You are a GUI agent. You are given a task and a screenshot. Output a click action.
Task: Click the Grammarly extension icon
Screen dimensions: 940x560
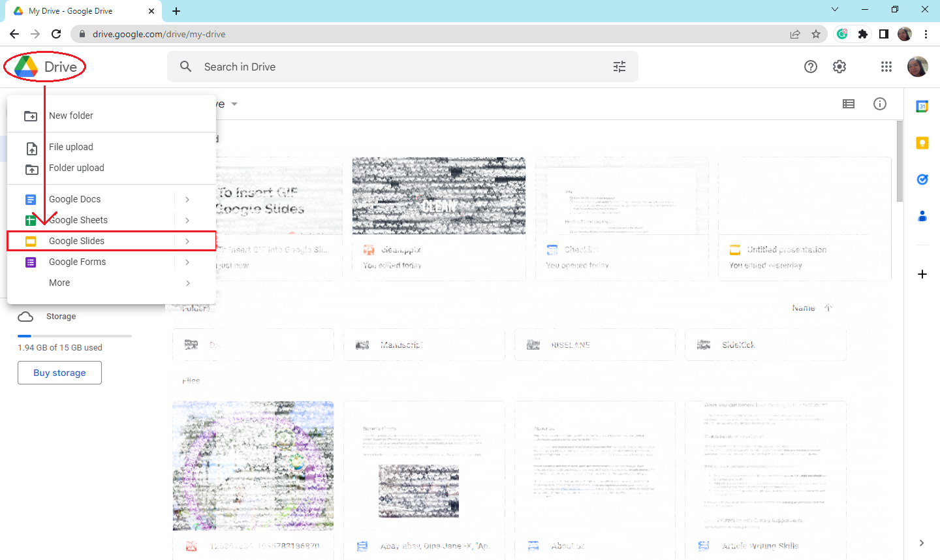click(842, 34)
